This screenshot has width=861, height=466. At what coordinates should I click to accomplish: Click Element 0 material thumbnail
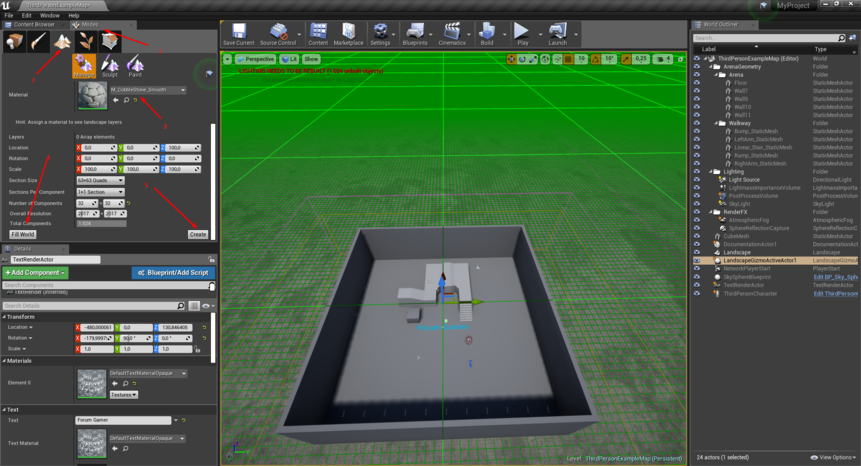tap(92, 383)
